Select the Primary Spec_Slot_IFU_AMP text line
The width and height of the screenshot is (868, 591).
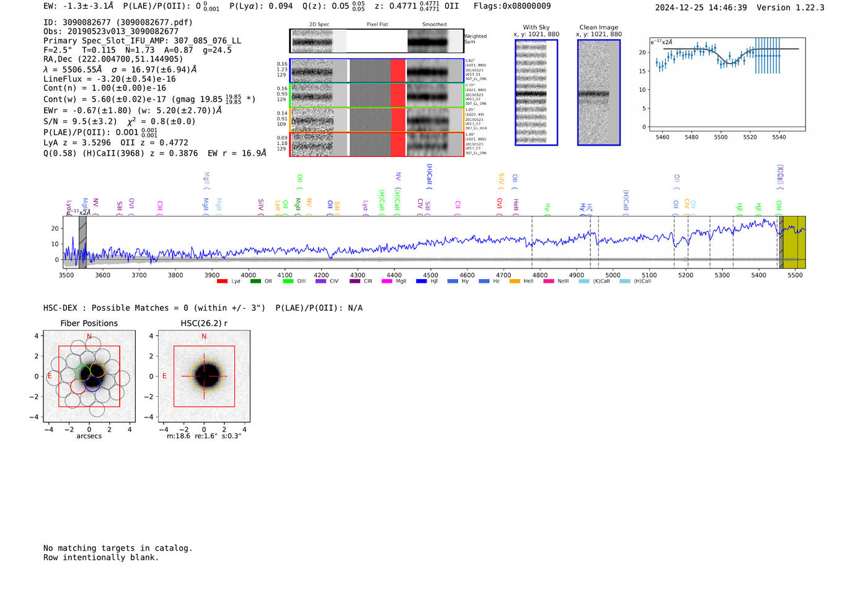143,41
